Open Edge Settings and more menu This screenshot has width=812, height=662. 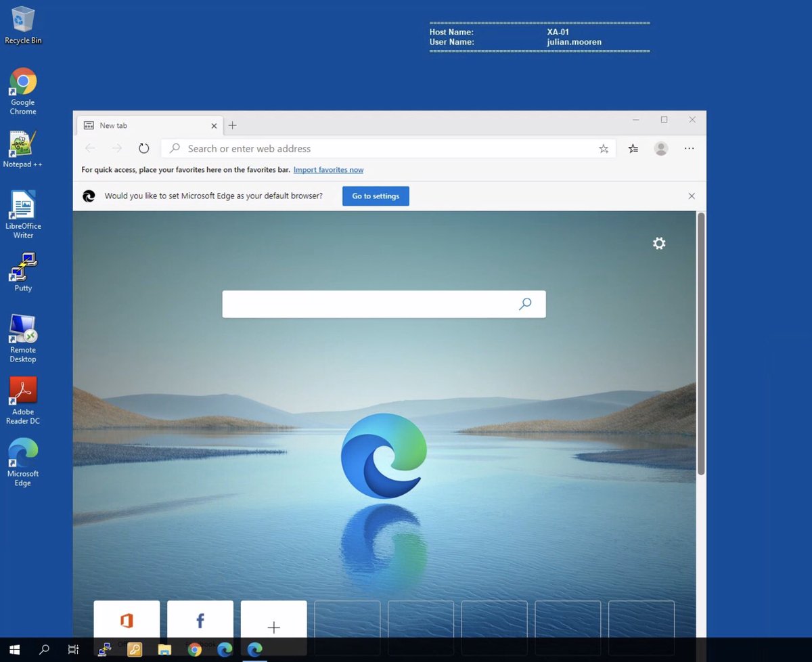[x=690, y=148]
